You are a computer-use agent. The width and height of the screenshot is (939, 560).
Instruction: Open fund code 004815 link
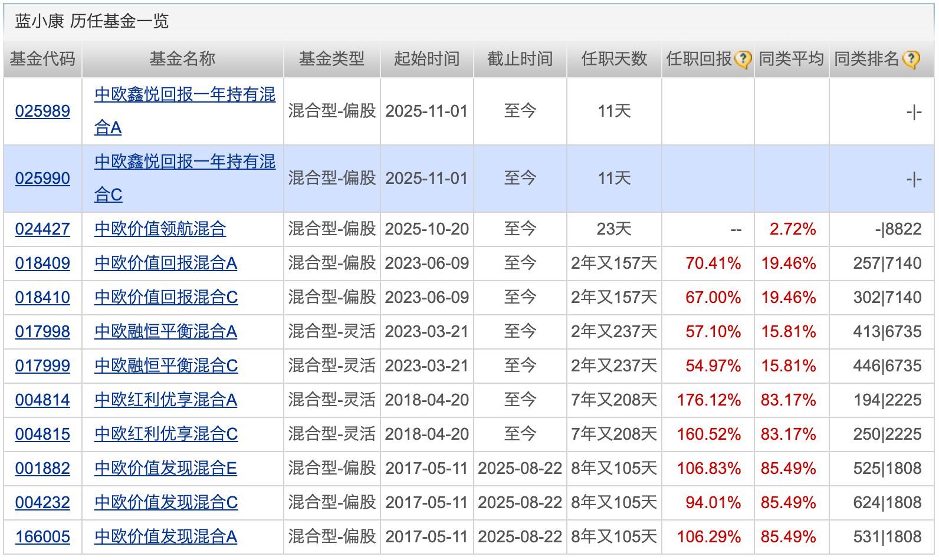[42, 434]
